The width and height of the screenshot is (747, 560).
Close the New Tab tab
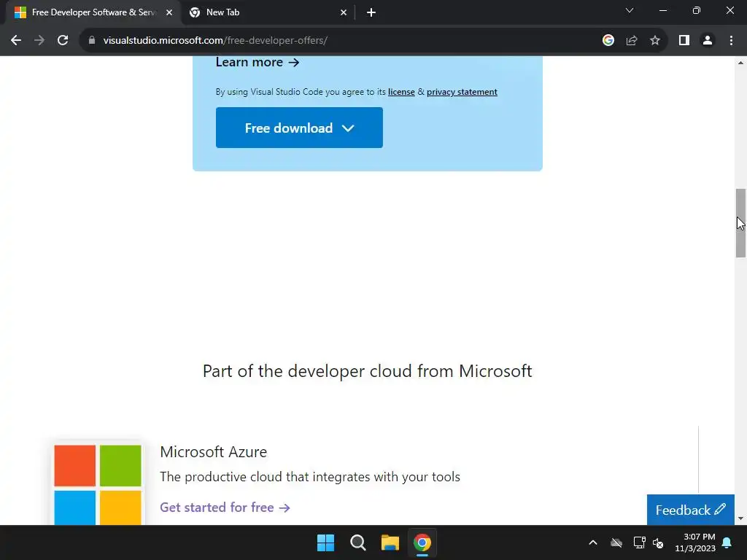tap(344, 12)
